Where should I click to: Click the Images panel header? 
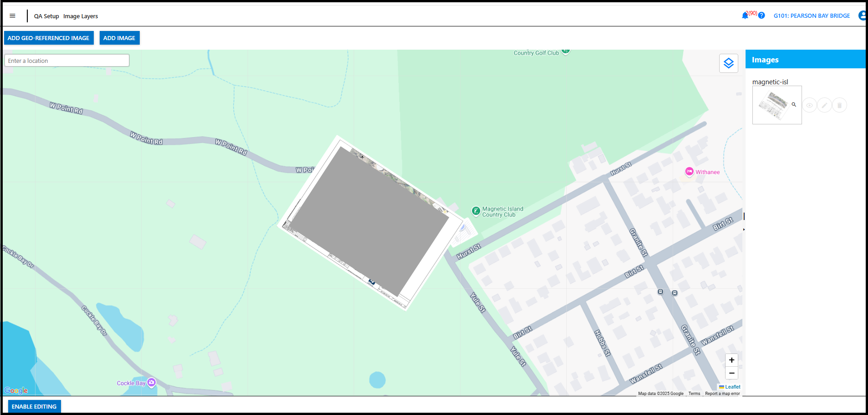[805, 60]
